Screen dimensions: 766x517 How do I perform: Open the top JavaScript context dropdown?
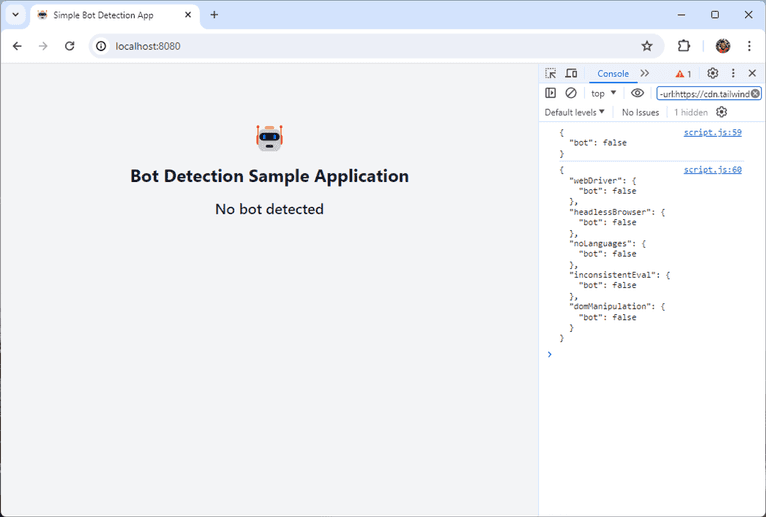coord(604,93)
